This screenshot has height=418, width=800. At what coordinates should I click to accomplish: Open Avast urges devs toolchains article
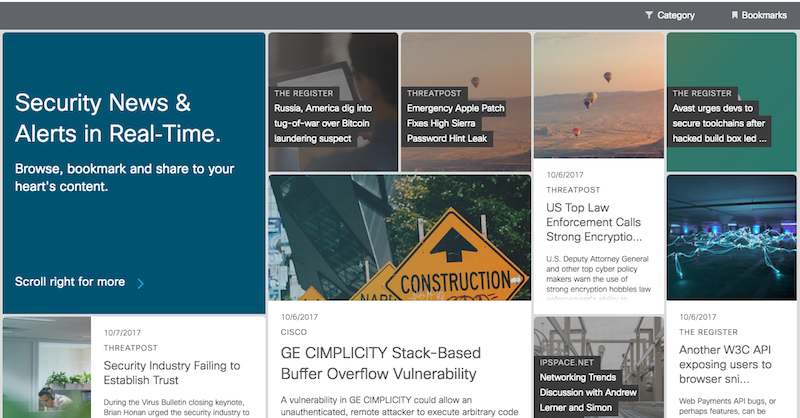click(720, 123)
